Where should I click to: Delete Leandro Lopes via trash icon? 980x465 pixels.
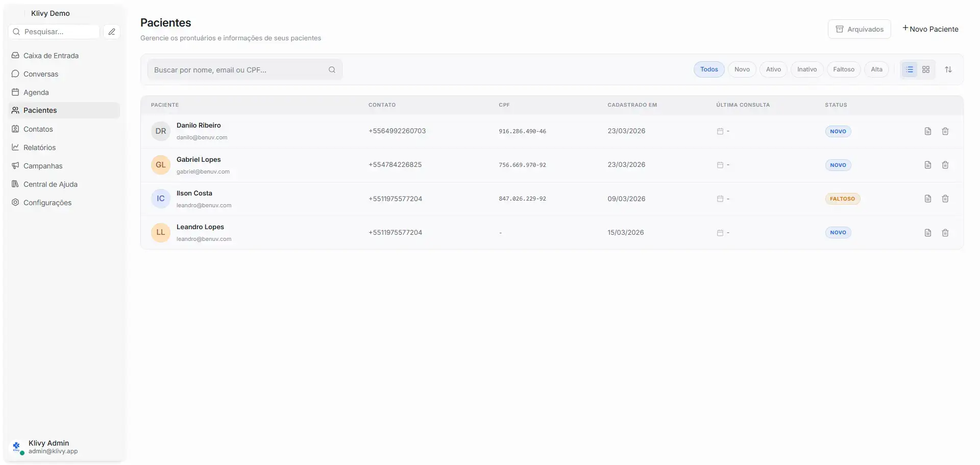point(945,232)
